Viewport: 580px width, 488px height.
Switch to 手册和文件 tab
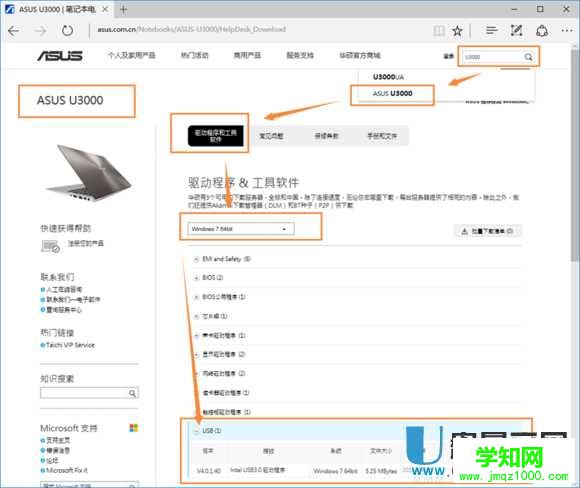point(382,136)
